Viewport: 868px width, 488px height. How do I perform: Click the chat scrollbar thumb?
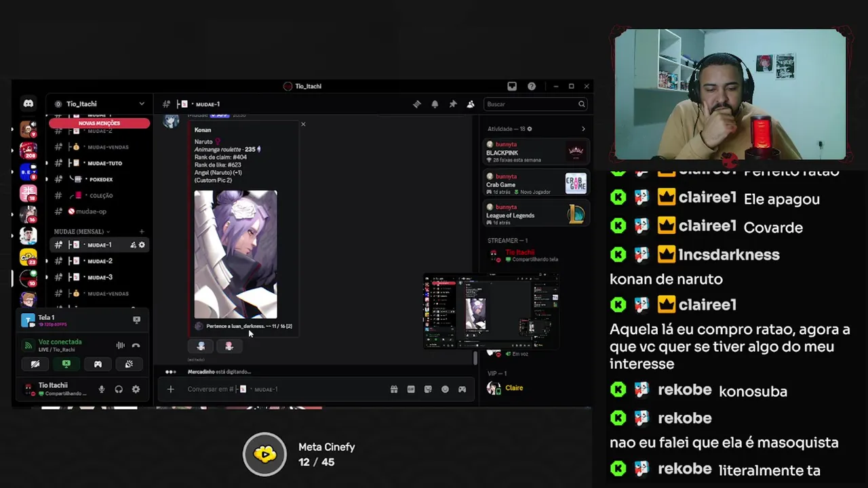[x=475, y=358]
